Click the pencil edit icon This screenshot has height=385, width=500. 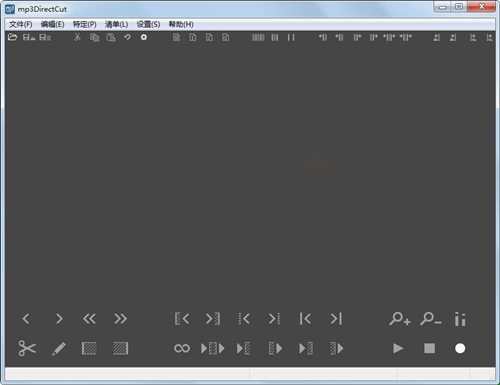pos(59,349)
